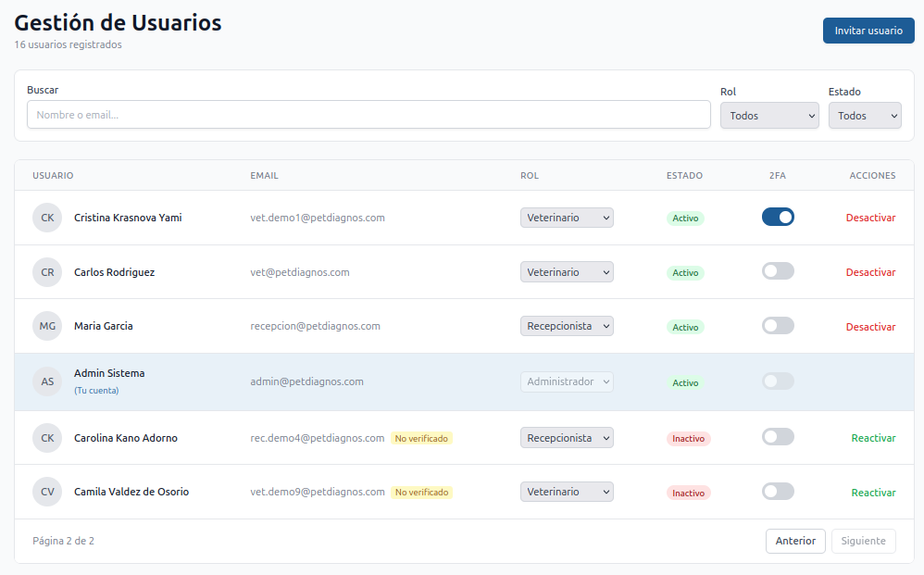Viewport: 924px width, 575px height.
Task: Open role dropdown for Carlos Rodriguez
Action: 567,272
